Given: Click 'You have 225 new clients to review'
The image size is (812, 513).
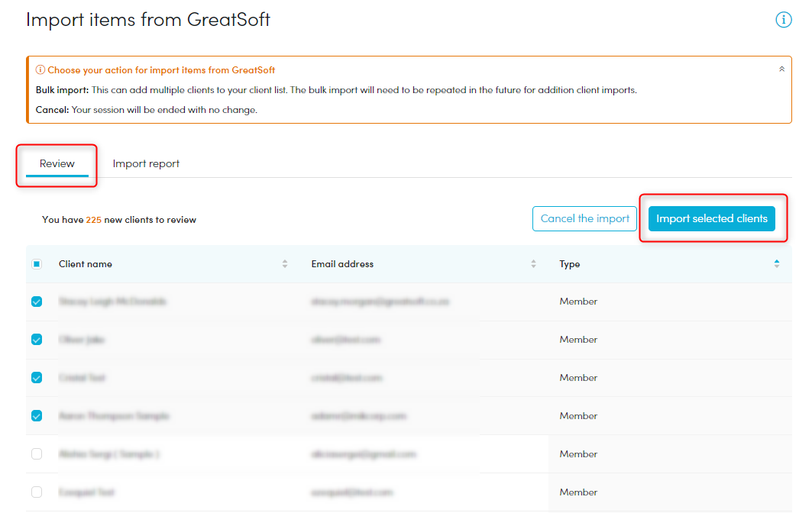Looking at the screenshot, I should 119,220.
